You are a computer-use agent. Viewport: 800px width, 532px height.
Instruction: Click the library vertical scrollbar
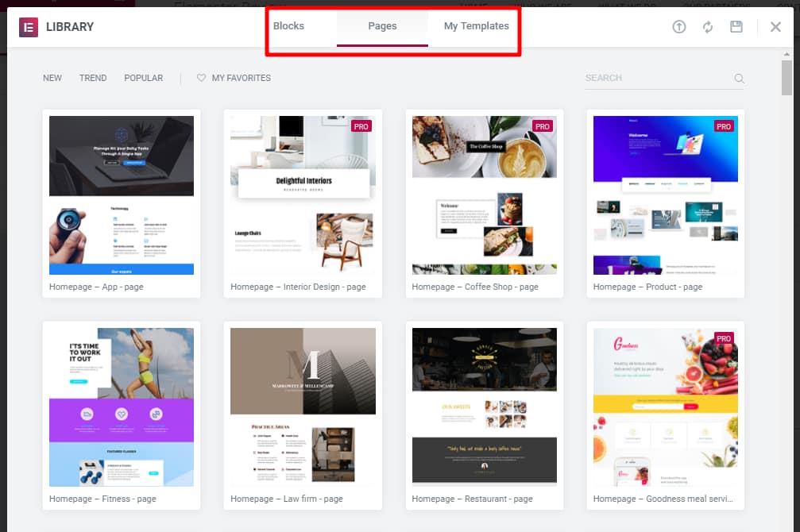(786, 78)
